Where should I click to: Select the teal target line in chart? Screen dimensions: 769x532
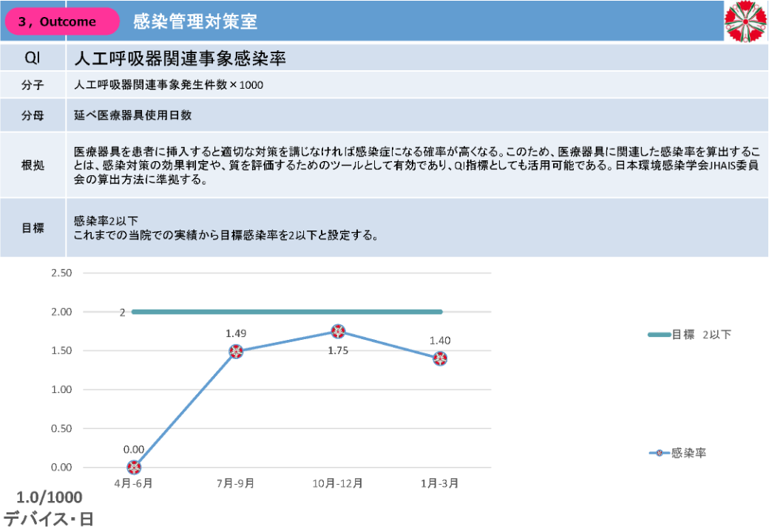[x=287, y=312]
